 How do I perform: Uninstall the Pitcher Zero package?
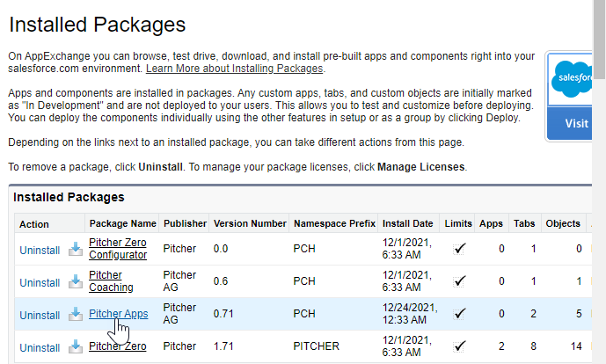pyautogui.click(x=40, y=347)
